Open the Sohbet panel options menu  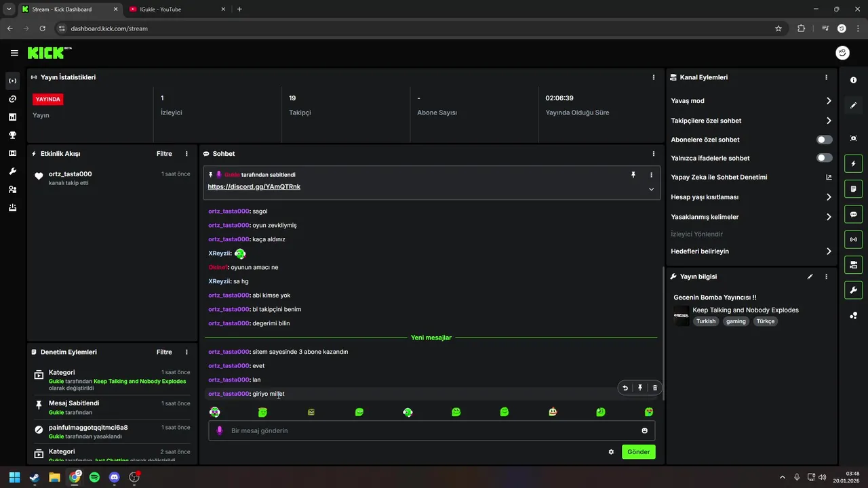(x=654, y=154)
